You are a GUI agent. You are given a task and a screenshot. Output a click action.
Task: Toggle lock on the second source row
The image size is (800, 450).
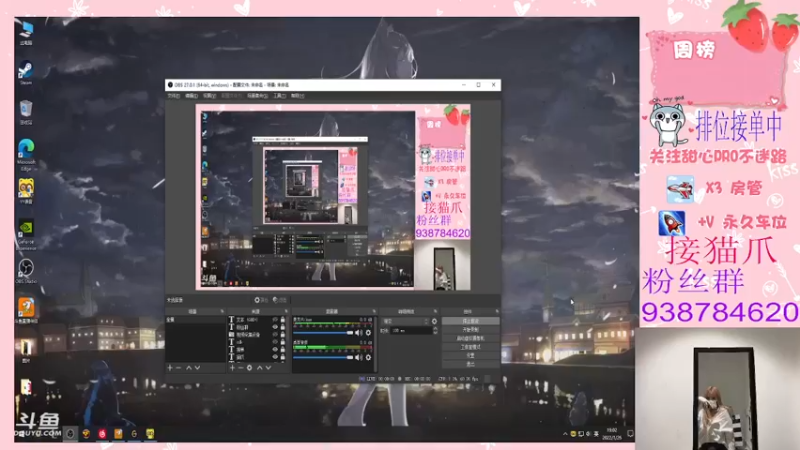[x=283, y=328]
